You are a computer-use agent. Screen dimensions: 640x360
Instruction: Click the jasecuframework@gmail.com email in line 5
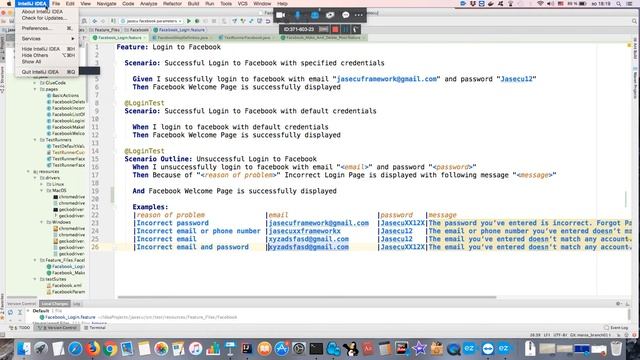coord(387,79)
